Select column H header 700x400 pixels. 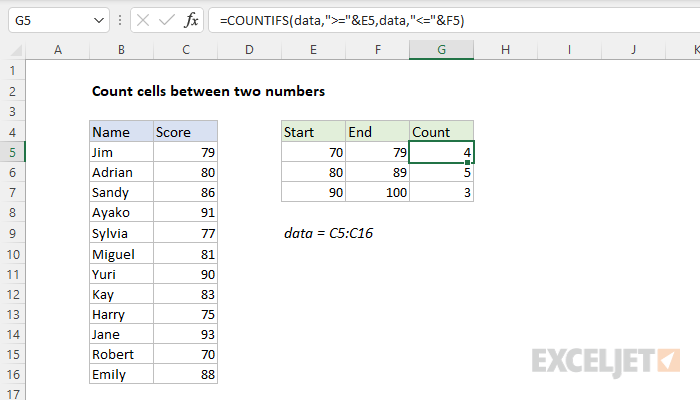click(x=505, y=50)
